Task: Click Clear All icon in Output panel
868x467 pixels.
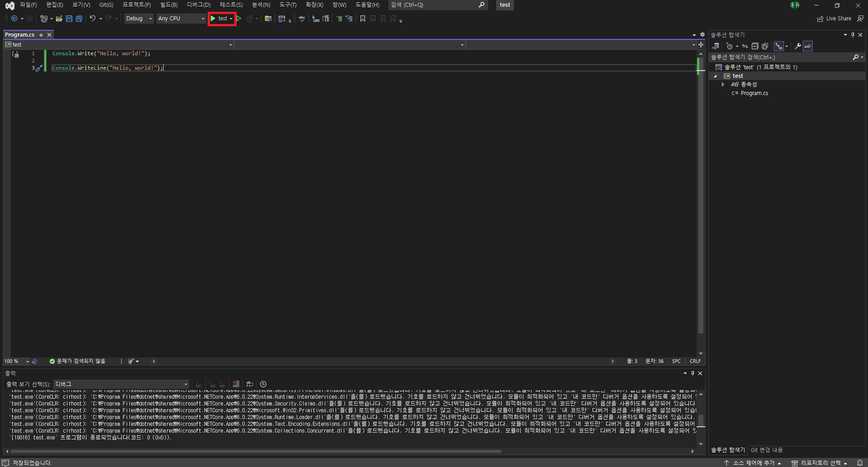Action: tap(236, 384)
